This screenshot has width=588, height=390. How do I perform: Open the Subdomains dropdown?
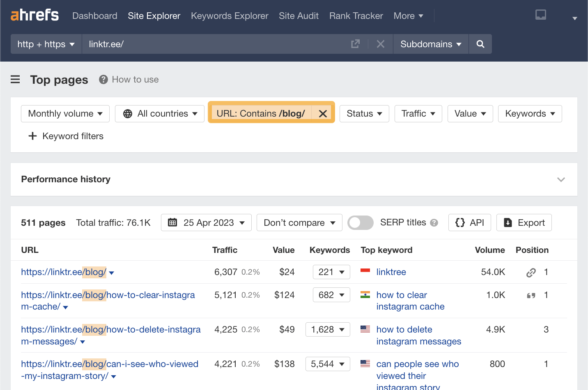click(x=430, y=44)
